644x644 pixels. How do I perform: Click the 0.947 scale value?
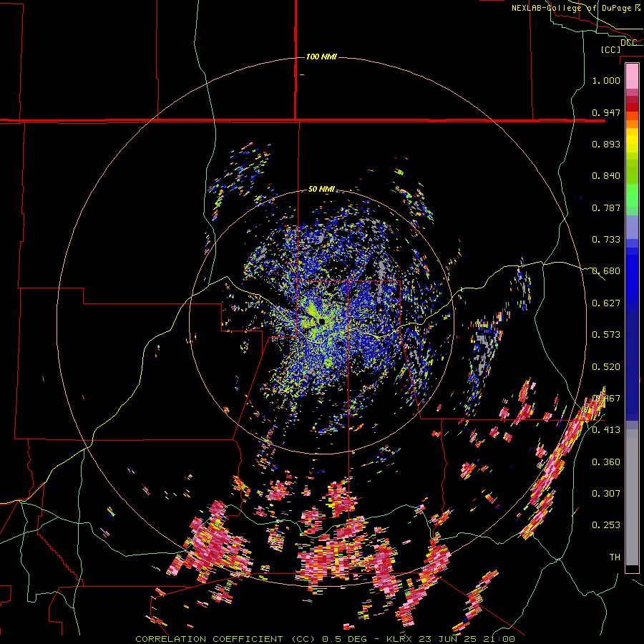click(x=606, y=112)
